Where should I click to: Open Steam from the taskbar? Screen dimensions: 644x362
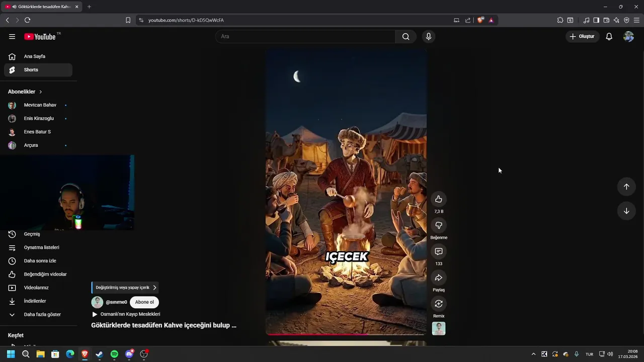(x=100, y=354)
